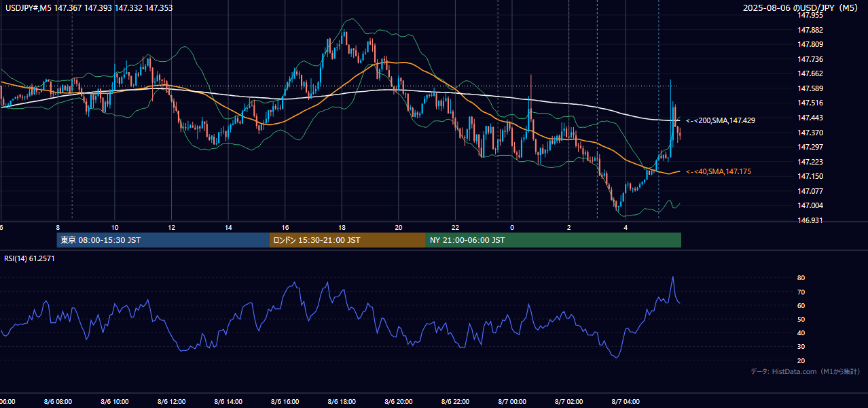Click the 146.931 price axis label
This screenshot has width=868, height=408.
(x=810, y=220)
